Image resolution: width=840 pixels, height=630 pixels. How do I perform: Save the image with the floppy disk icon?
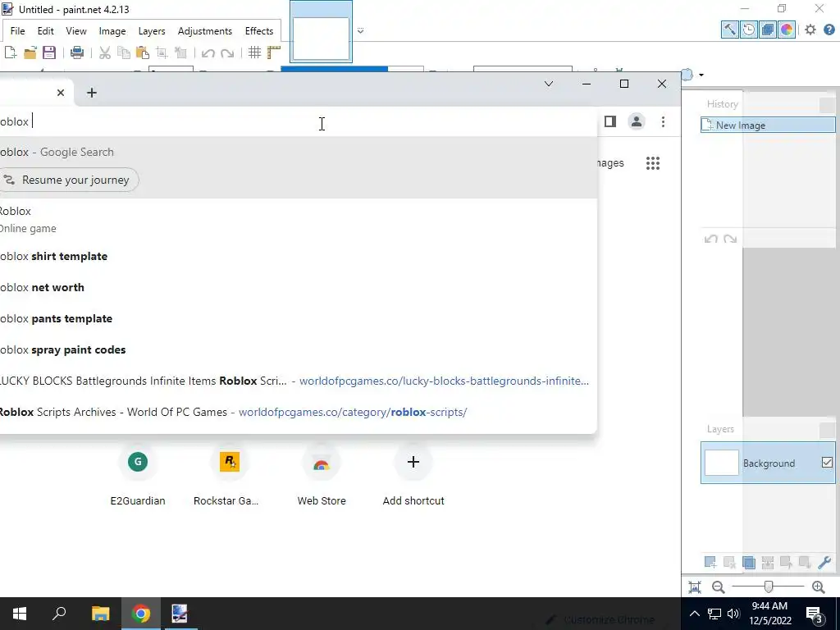pyautogui.click(x=49, y=52)
